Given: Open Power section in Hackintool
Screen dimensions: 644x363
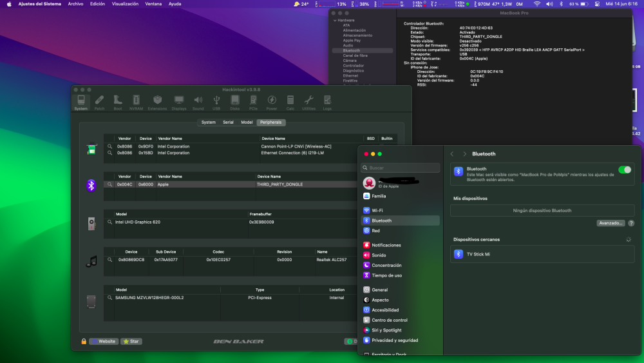Looking at the screenshot, I should tap(272, 103).
